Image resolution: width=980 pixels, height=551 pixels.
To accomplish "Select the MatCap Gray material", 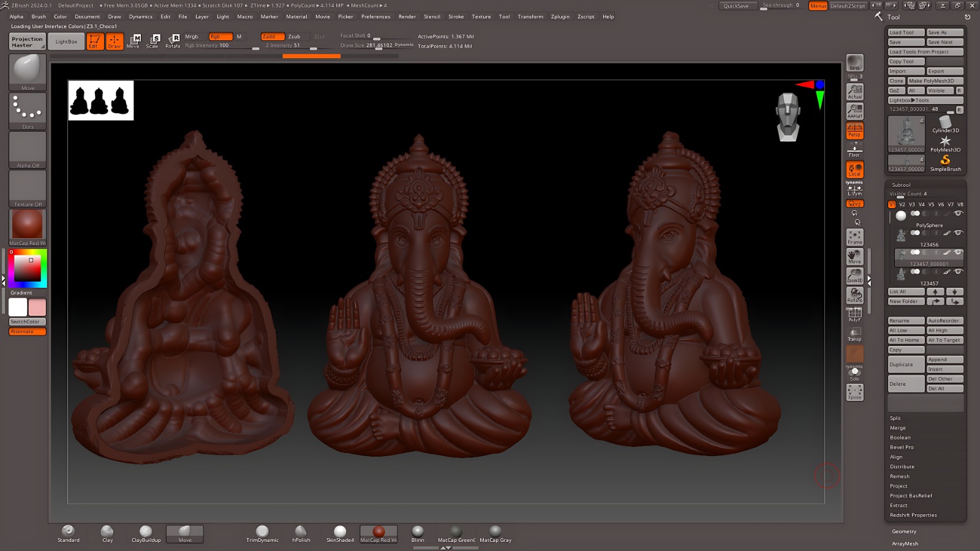I will click(x=496, y=534).
